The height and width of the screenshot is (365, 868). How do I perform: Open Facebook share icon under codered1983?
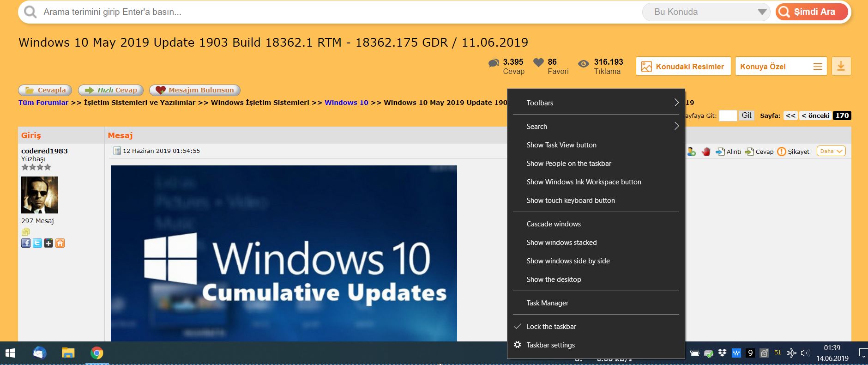pos(26,243)
